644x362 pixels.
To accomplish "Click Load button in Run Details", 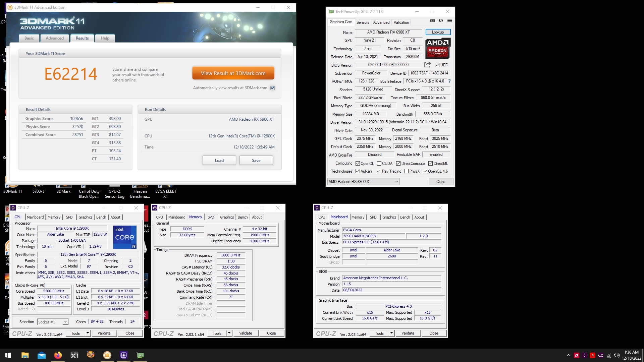I will point(219,161).
